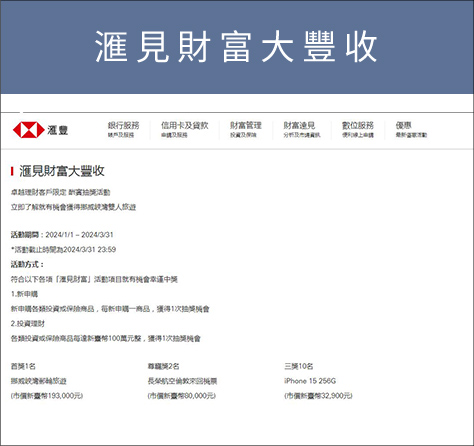The width and height of the screenshot is (474, 446).
Task: Click the HSBC hexagon logo
Action: [28, 130]
